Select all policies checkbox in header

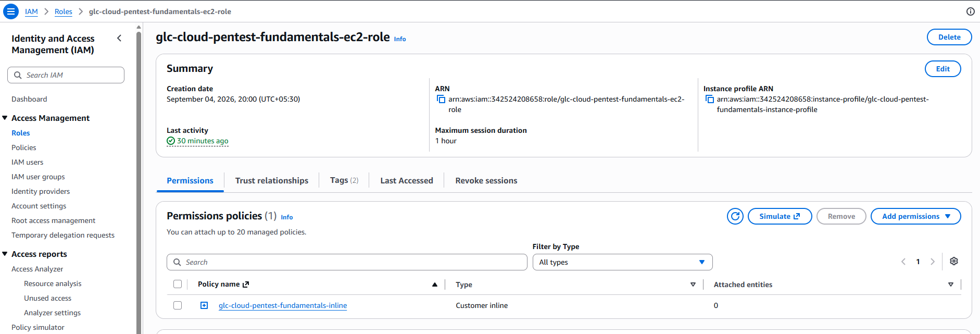tap(178, 284)
